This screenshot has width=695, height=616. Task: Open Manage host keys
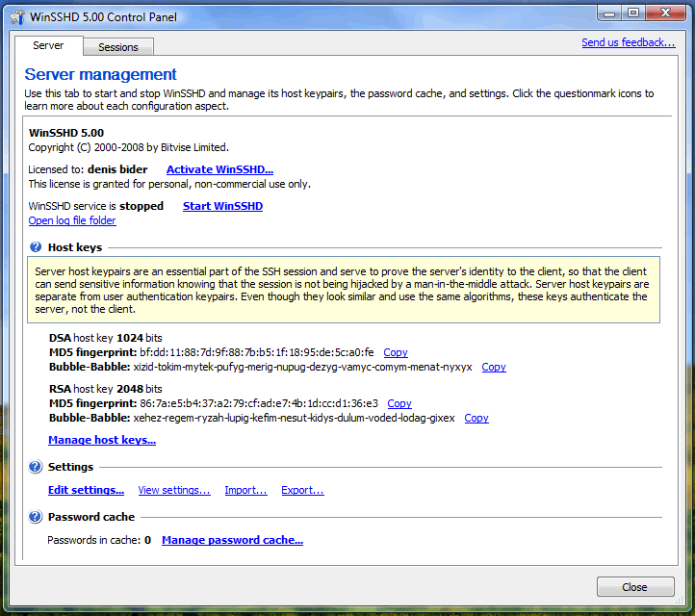click(x=102, y=440)
